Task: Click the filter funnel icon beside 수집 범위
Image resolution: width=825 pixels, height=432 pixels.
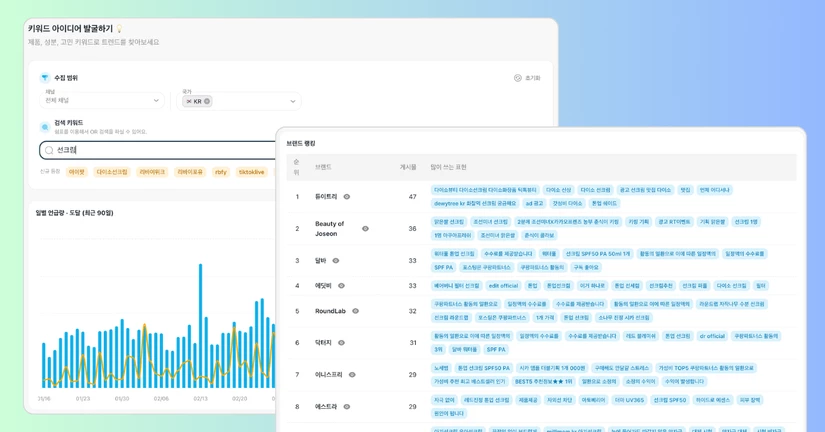Action: click(x=45, y=77)
